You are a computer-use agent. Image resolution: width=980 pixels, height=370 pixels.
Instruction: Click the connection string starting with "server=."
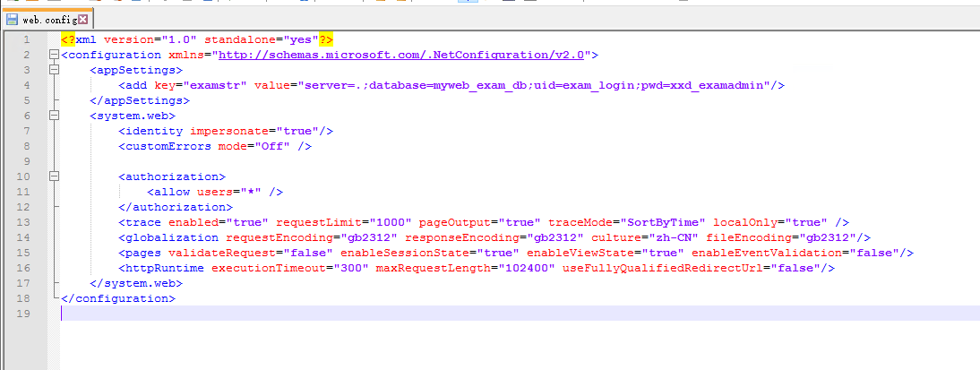click(x=535, y=86)
